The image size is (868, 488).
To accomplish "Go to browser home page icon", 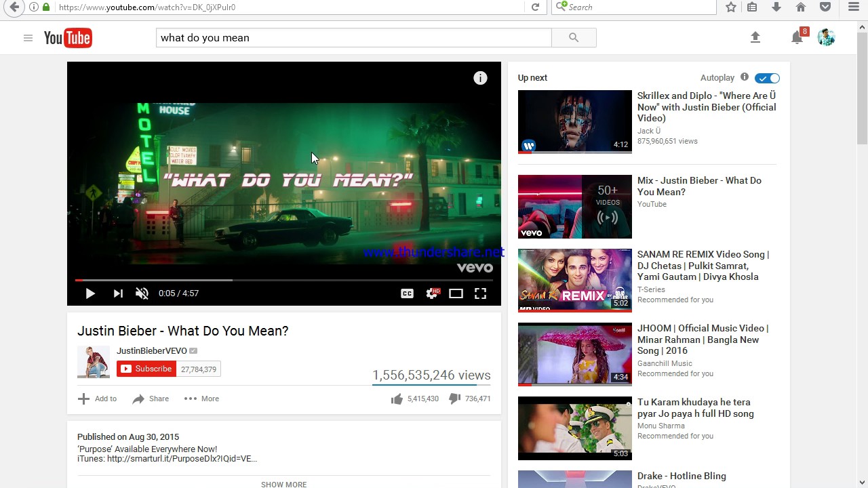I will click(x=801, y=7).
